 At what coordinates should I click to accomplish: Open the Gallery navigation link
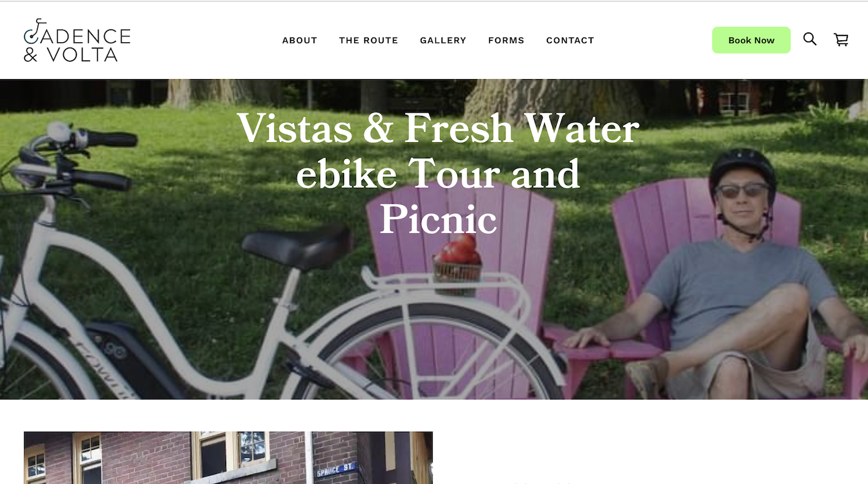coord(443,40)
